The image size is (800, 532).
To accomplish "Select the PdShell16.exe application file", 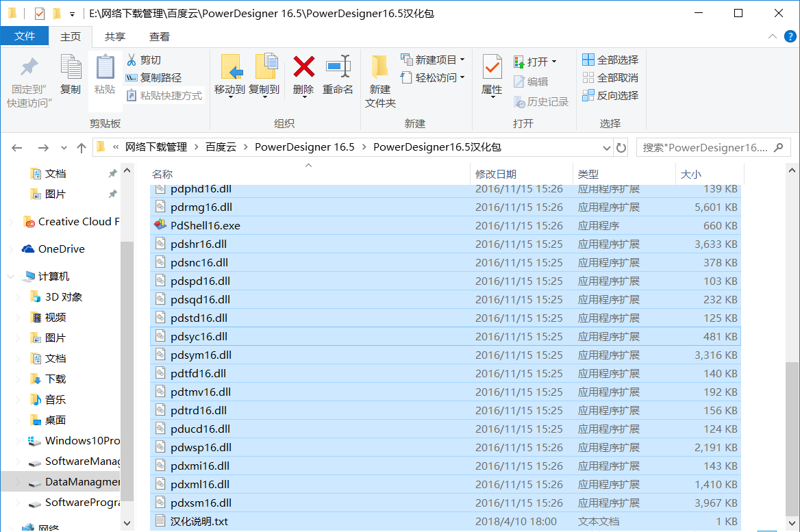I will pyautogui.click(x=445, y=225).
